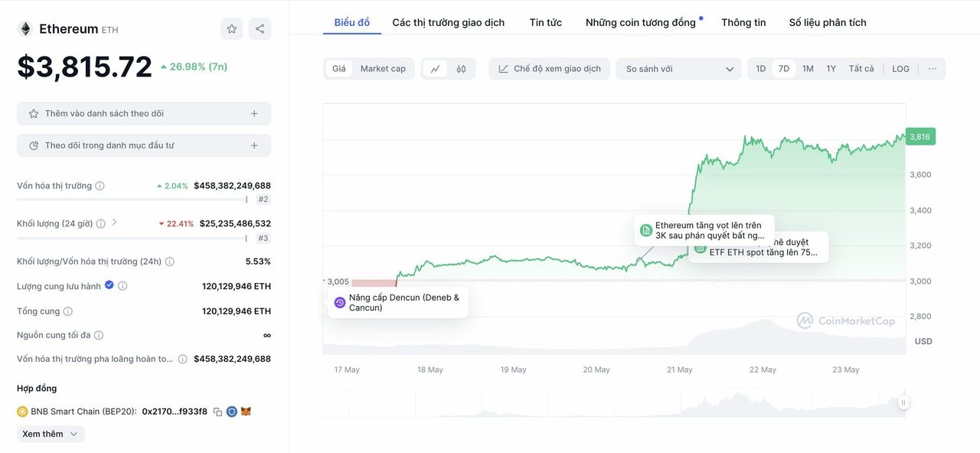This screenshot has width=980, height=453.
Task: Click the 24h volume progress bar
Action: pos(132,238)
